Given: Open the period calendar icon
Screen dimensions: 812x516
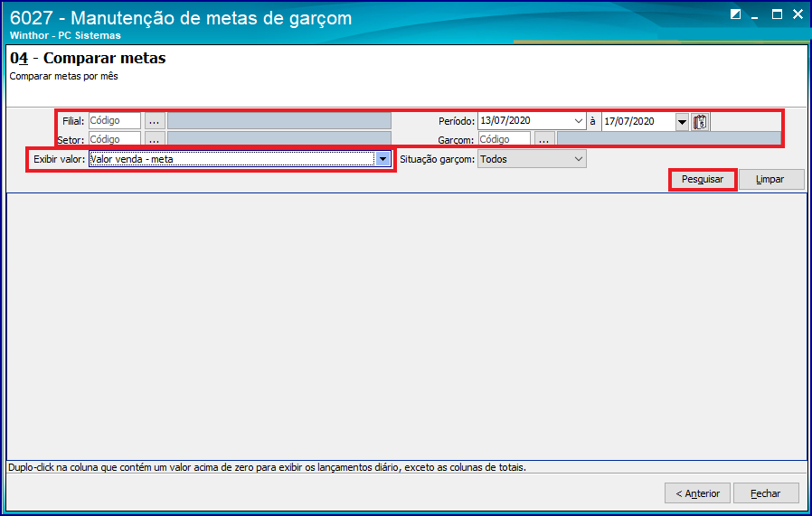Looking at the screenshot, I should (700, 122).
